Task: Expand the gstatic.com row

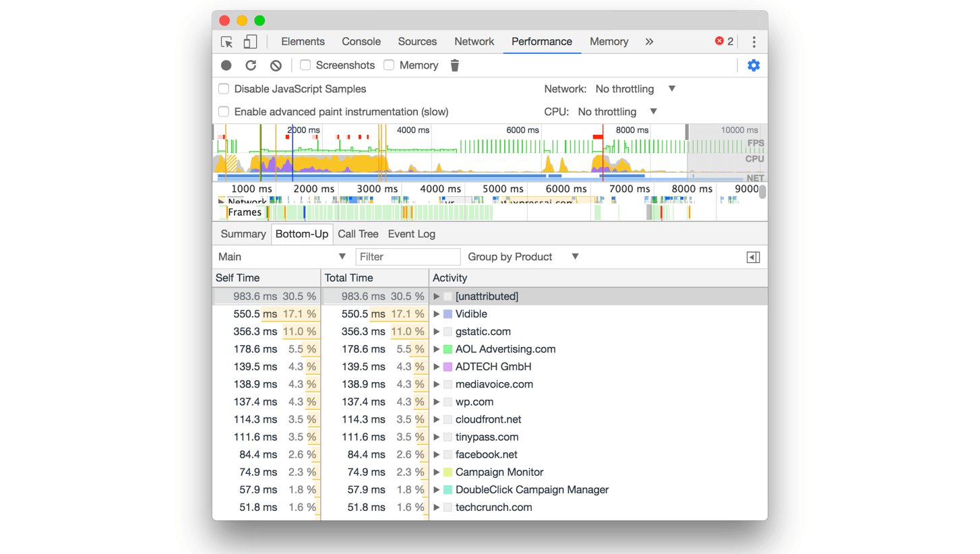Action: tap(437, 332)
